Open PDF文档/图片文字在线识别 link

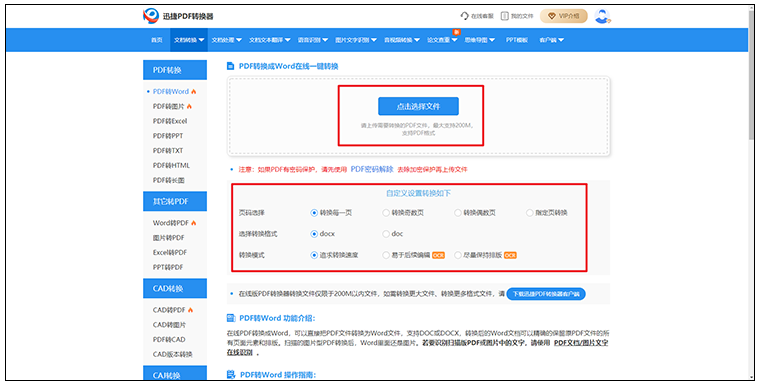pyautogui.click(x=581, y=343)
